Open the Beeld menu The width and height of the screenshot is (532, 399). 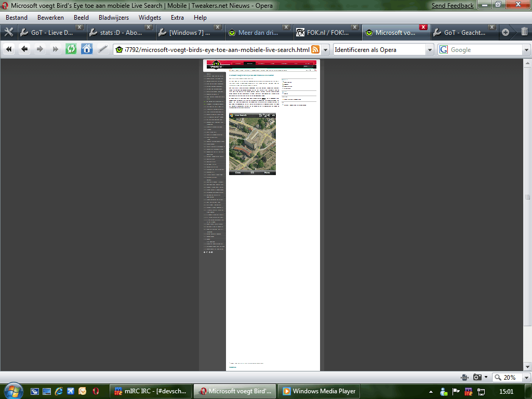click(x=81, y=18)
